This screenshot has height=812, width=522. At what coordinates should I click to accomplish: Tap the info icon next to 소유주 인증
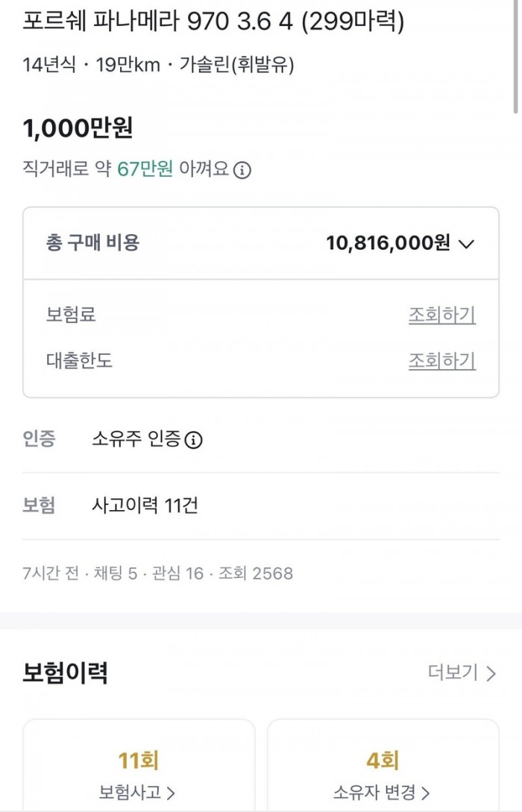193,440
